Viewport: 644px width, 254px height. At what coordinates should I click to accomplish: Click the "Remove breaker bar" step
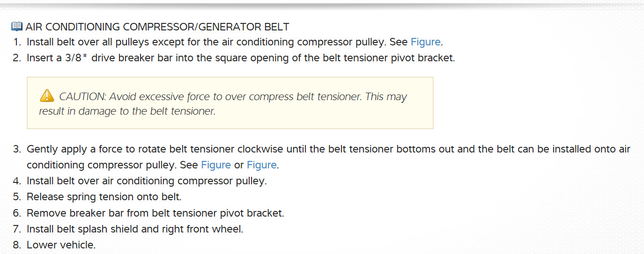click(x=155, y=213)
